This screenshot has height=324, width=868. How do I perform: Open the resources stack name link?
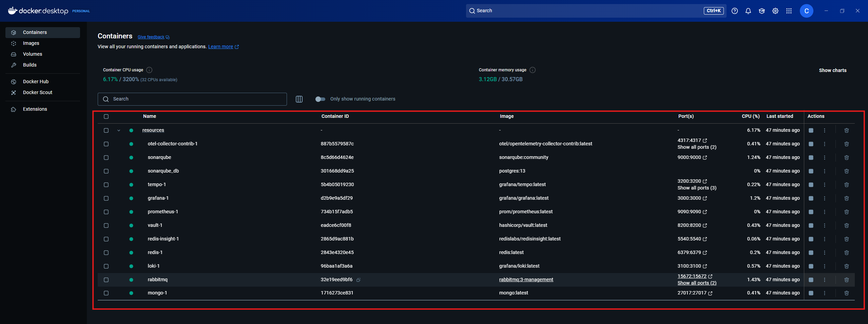(x=153, y=130)
